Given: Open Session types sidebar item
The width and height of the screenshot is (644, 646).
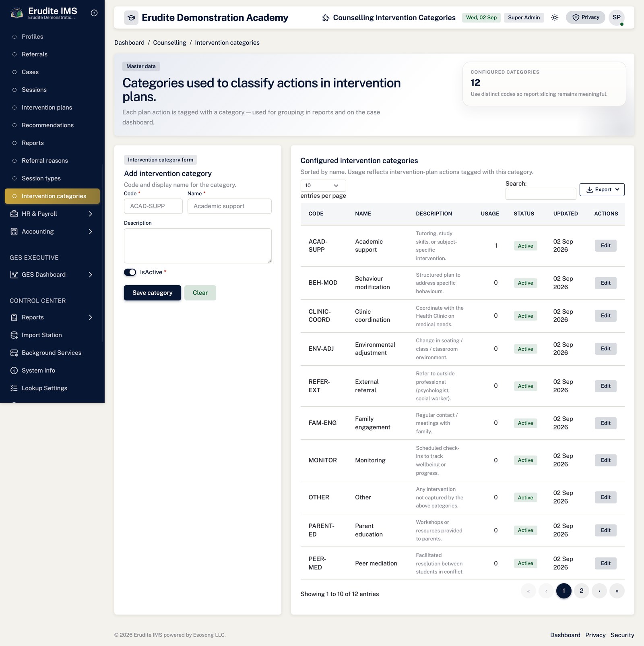Looking at the screenshot, I should 52,178.
